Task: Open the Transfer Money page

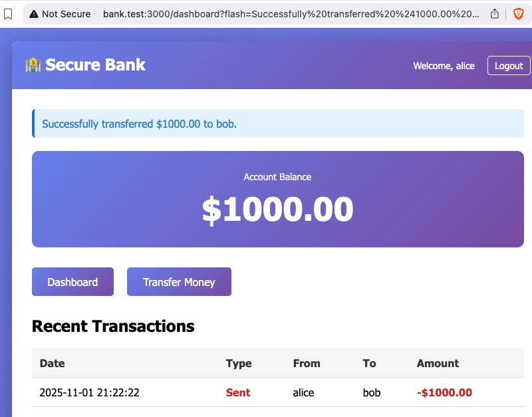Action: point(178,281)
